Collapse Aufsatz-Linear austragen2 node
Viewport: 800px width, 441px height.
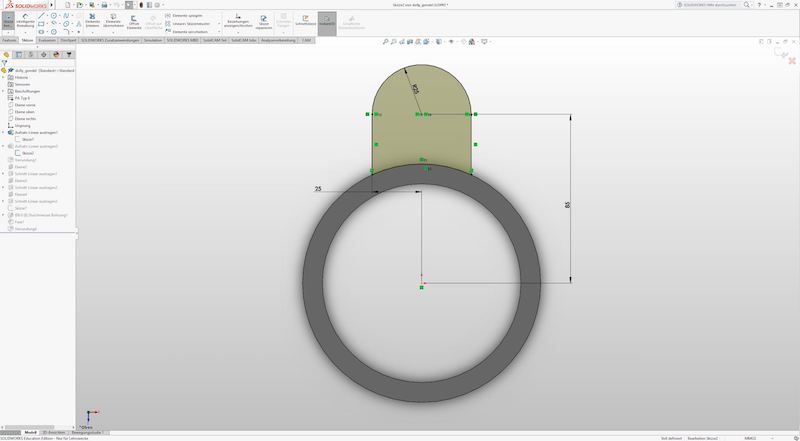[3, 146]
